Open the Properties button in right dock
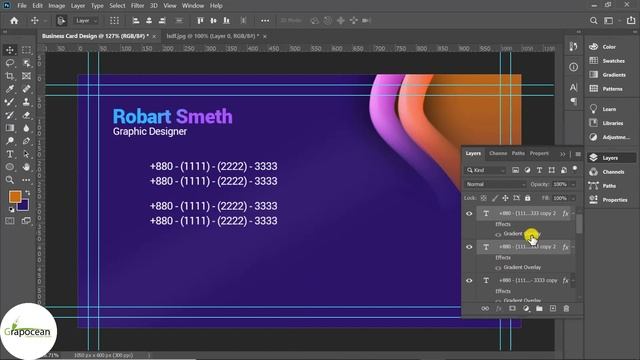640x360 pixels. (x=608, y=200)
